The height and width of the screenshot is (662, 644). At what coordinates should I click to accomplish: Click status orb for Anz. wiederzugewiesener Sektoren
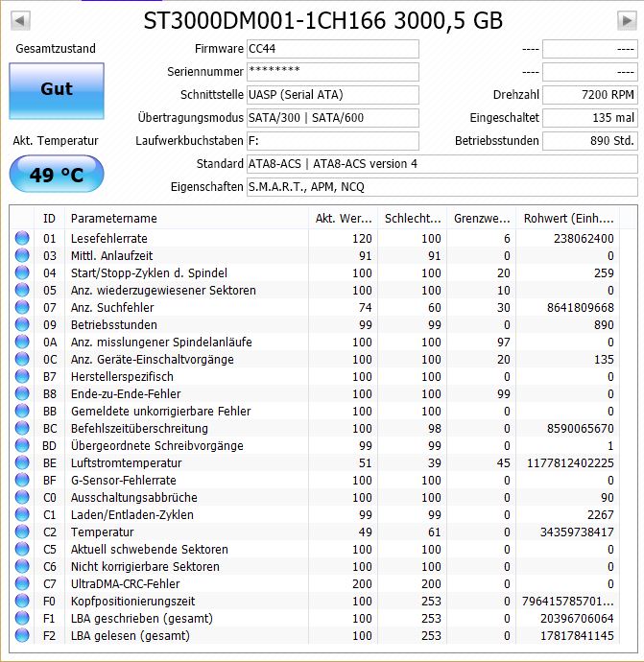(x=22, y=290)
